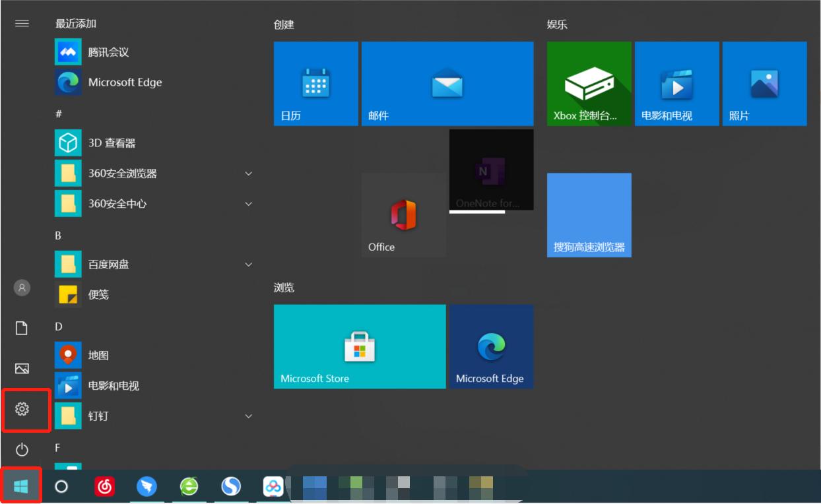Open the 地图 maps app

coord(154,356)
